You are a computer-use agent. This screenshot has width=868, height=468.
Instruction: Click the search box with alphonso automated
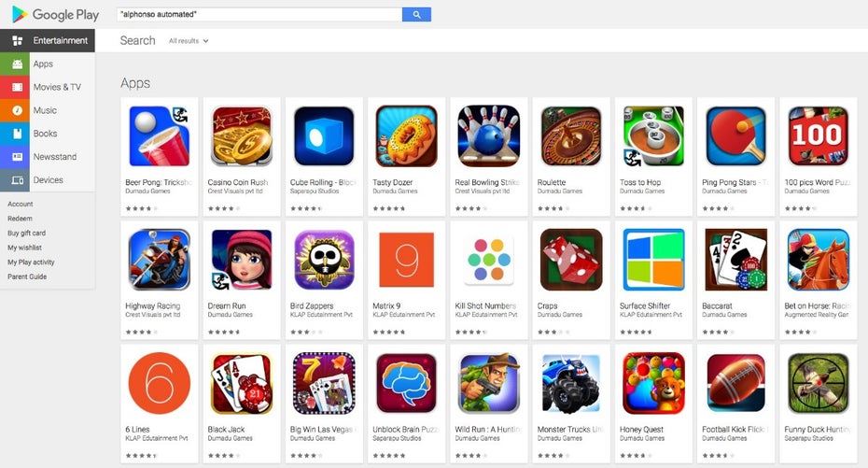[259, 14]
